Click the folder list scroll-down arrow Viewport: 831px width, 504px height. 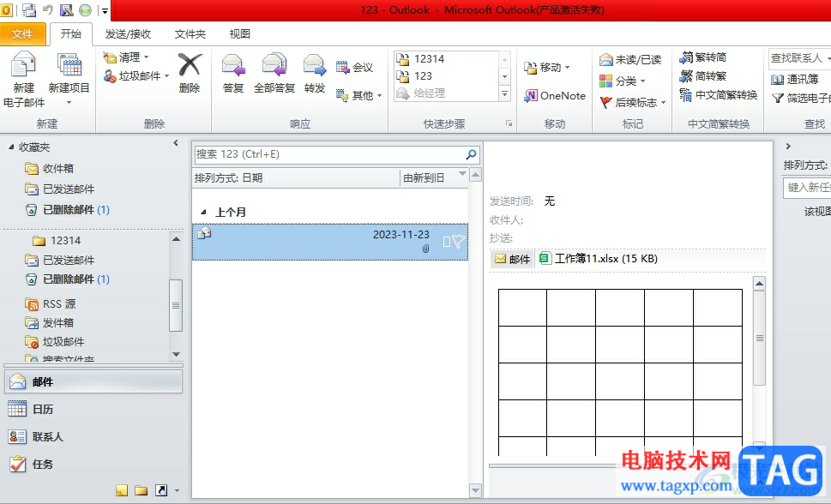tap(176, 354)
